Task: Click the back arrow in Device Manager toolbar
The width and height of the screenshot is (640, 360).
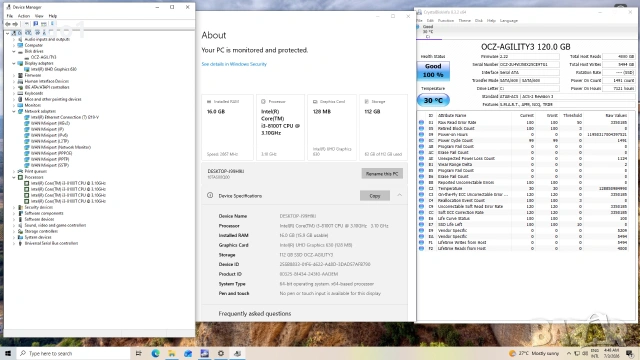Action: (8, 24)
